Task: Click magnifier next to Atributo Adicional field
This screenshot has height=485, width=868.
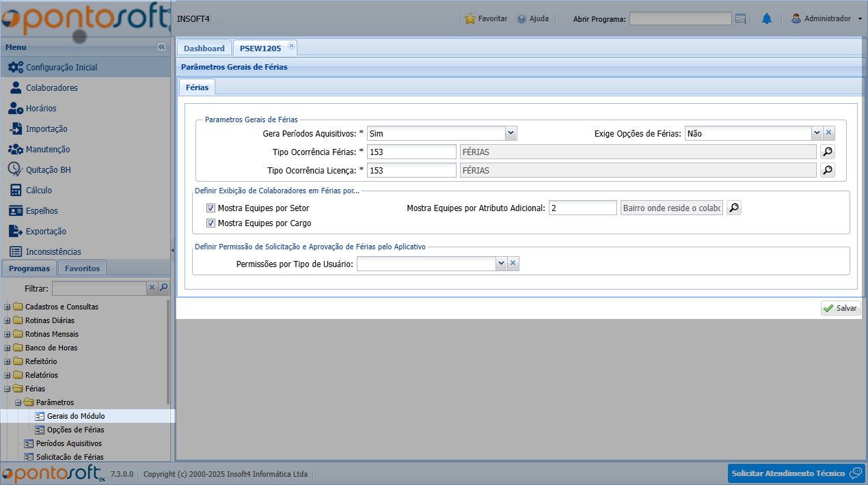Action: 733,208
